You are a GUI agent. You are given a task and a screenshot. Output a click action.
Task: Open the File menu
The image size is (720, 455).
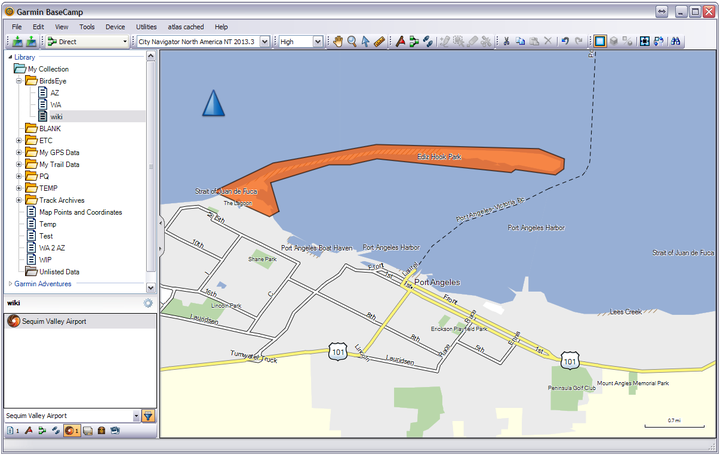pyautogui.click(x=17, y=27)
